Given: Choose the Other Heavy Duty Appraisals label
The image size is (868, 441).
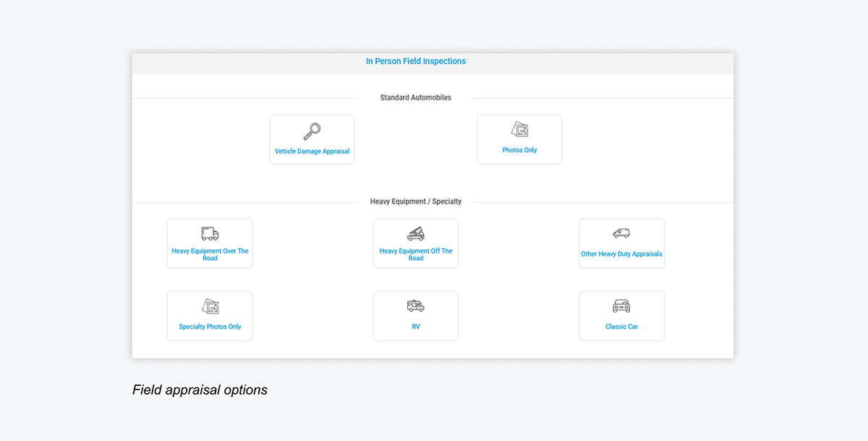Looking at the screenshot, I should [621, 254].
